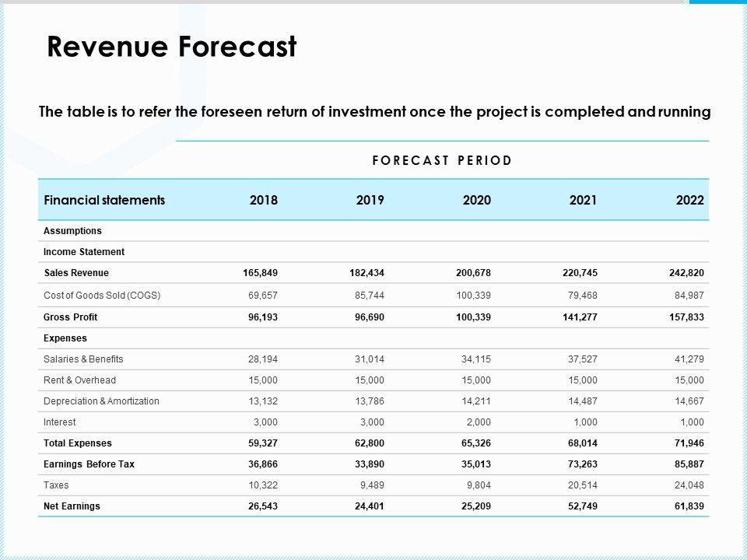Select the Taxes value 20,514
This screenshot has height=560, width=747.
[580, 485]
